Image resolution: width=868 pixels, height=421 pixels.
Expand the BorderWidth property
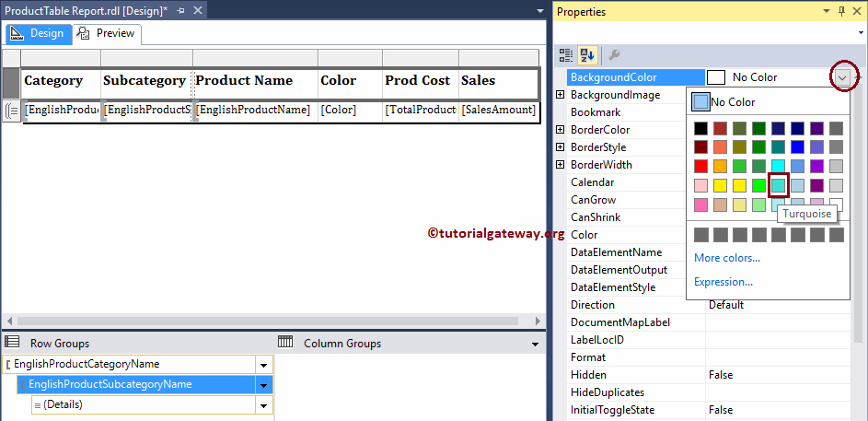pos(561,165)
